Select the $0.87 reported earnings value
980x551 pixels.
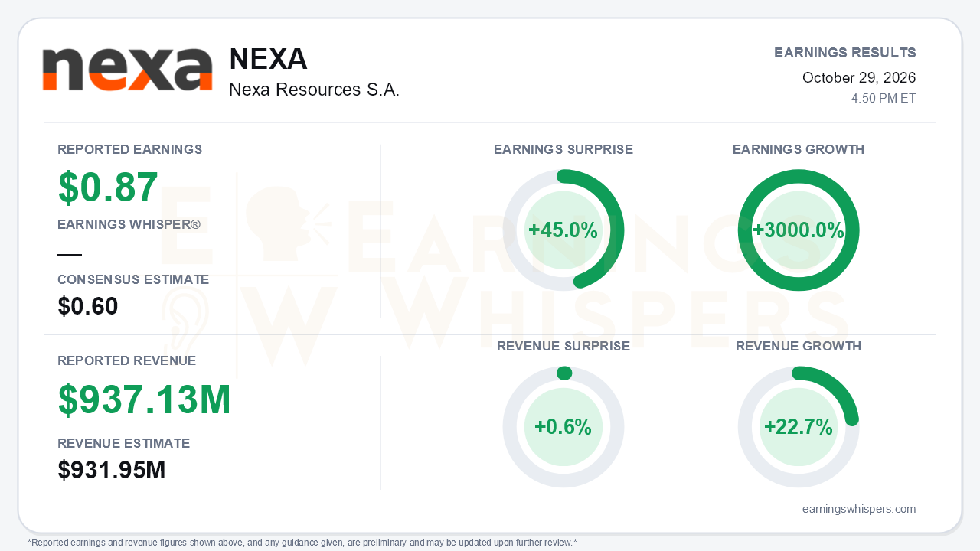click(x=108, y=187)
